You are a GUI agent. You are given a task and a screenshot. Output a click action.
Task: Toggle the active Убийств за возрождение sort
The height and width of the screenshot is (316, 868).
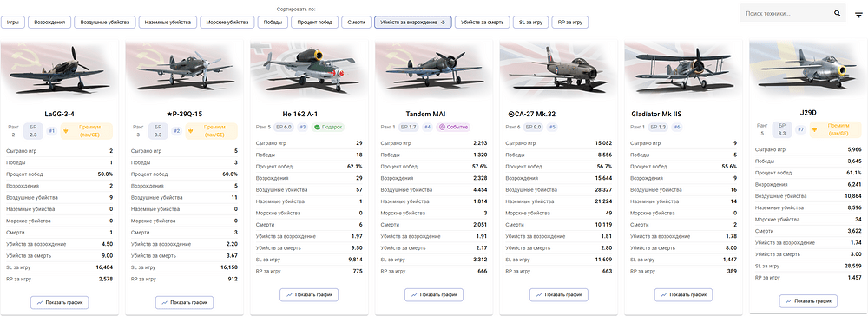click(x=413, y=23)
